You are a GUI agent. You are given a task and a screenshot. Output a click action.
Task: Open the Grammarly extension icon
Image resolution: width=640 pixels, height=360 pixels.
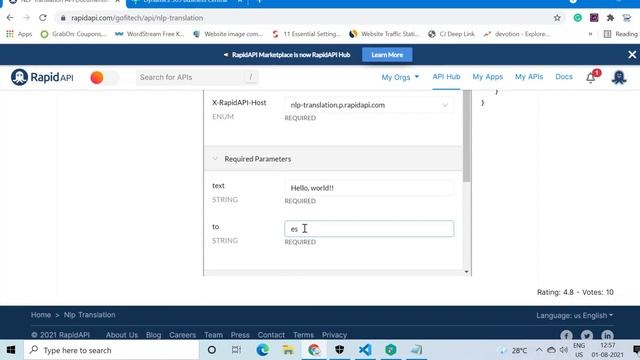pyautogui.click(x=578, y=18)
